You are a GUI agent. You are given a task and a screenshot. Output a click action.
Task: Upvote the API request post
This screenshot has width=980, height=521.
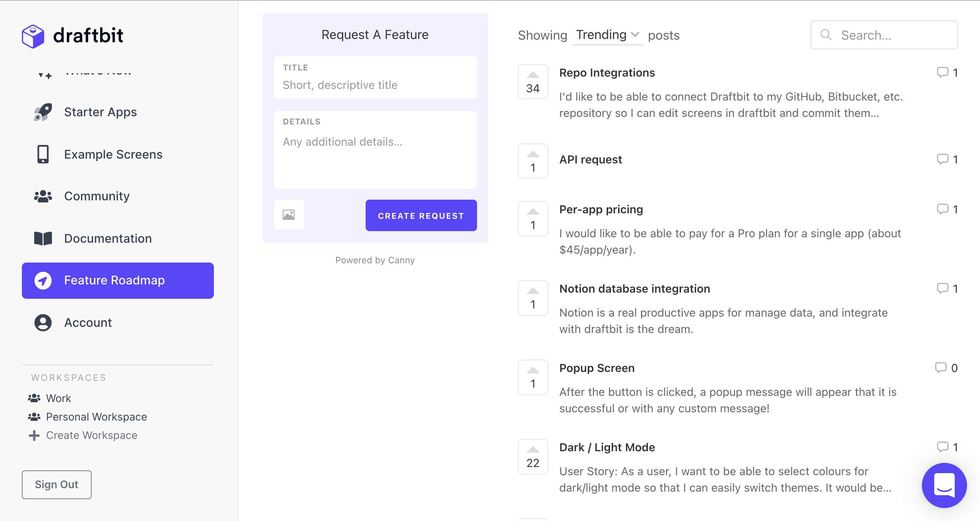click(533, 161)
